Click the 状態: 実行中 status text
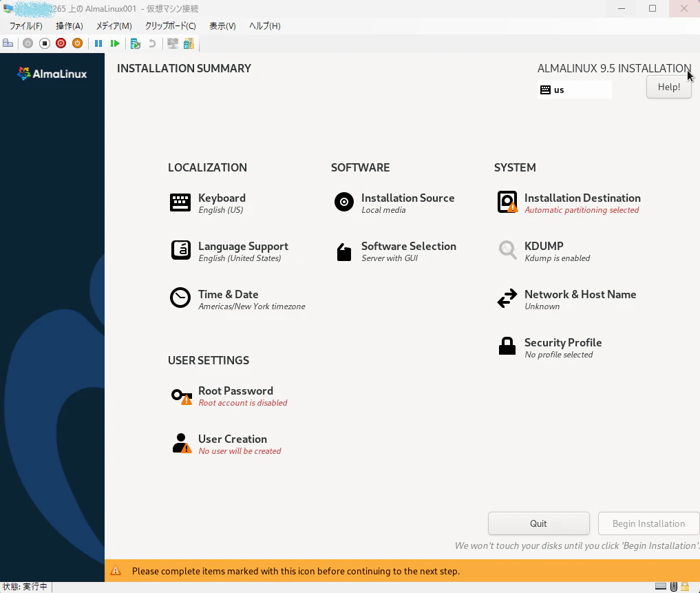Image resolution: width=700 pixels, height=593 pixels. pyautogui.click(x=25, y=586)
